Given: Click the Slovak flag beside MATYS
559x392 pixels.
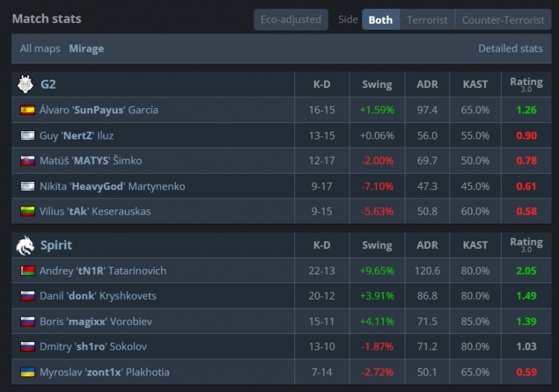Looking at the screenshot, I should [28, 161].
